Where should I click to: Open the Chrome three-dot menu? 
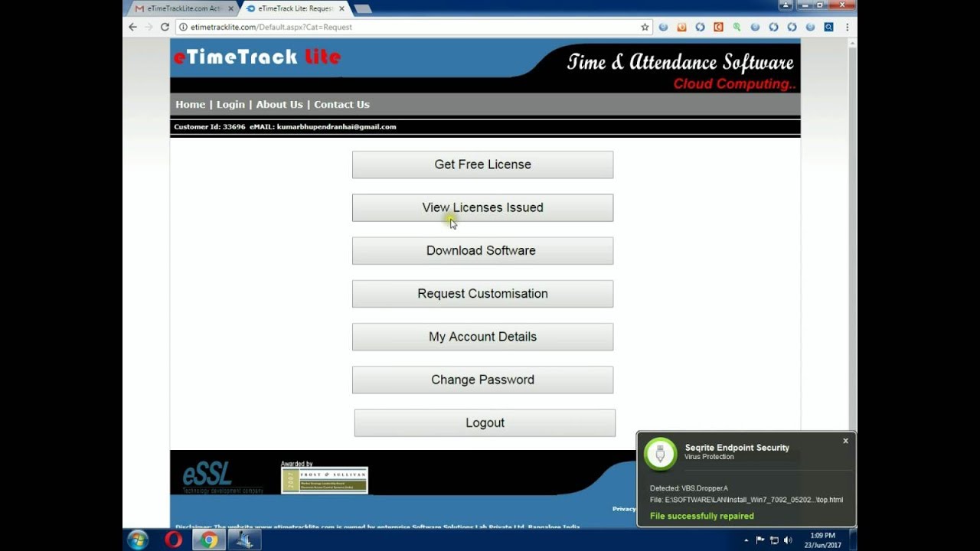click(x=847, y=27)
